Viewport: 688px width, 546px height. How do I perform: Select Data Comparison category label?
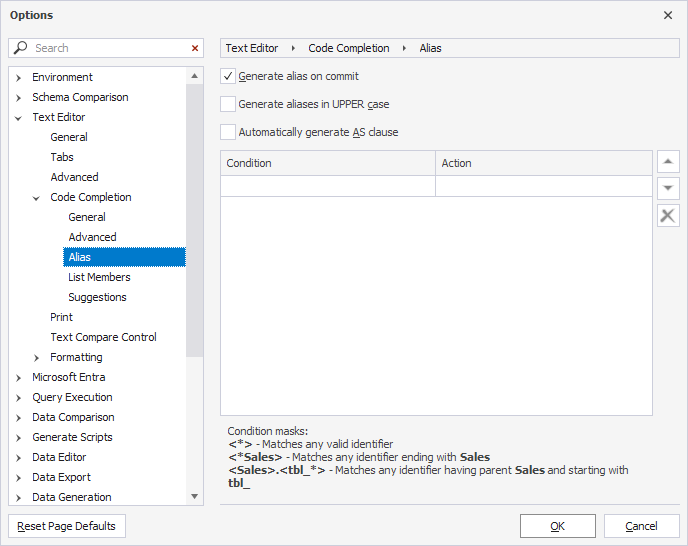(x=73, y=417)
